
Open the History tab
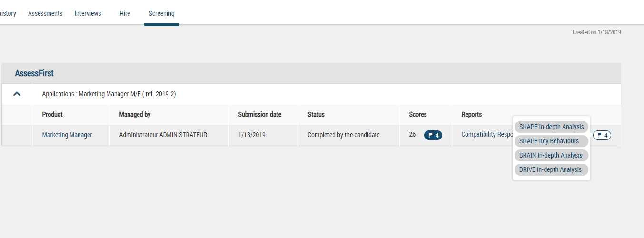(x=8, y=13)
